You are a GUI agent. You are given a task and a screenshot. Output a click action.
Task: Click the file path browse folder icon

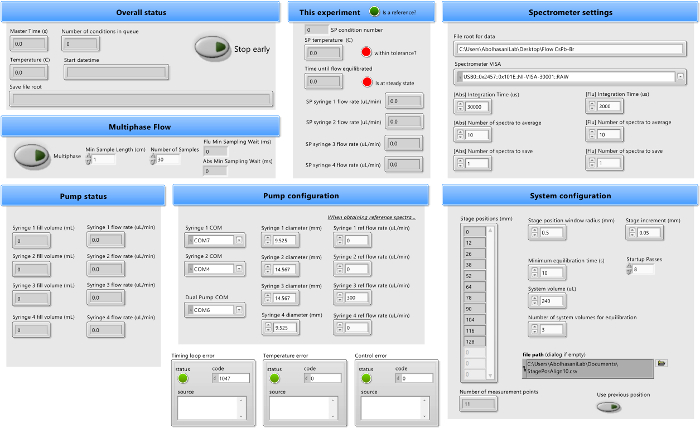(x=662, y=363)
